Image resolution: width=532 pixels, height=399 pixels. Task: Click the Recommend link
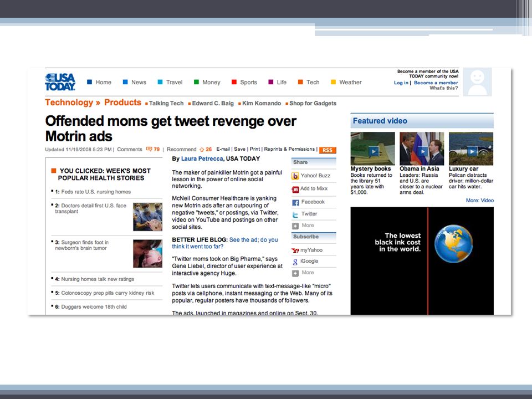click(x=181, y=149)
